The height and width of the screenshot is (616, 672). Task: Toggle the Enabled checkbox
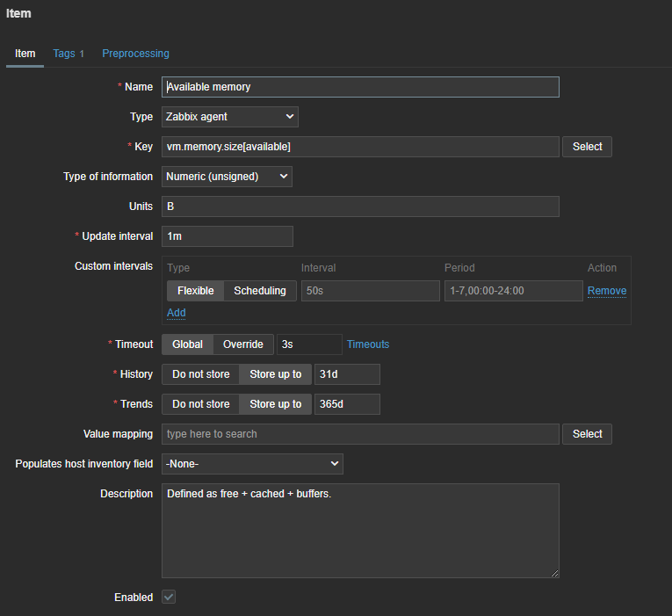pyautogui.click(x=169, y=597)
